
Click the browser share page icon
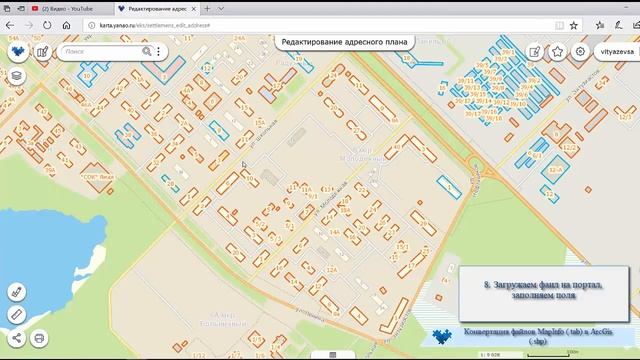(x=636, y=25)
